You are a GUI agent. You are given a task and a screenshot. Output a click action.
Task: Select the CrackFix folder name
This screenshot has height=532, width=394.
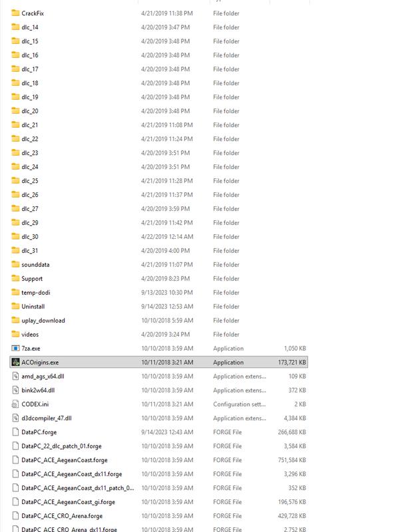(x=33, y=13)
